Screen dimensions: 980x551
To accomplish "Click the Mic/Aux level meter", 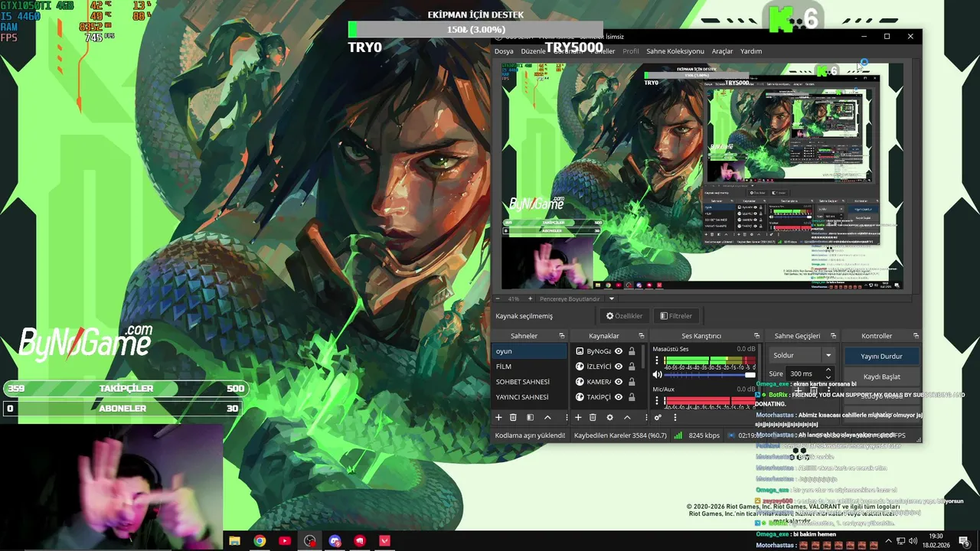I will pos(709,400).
